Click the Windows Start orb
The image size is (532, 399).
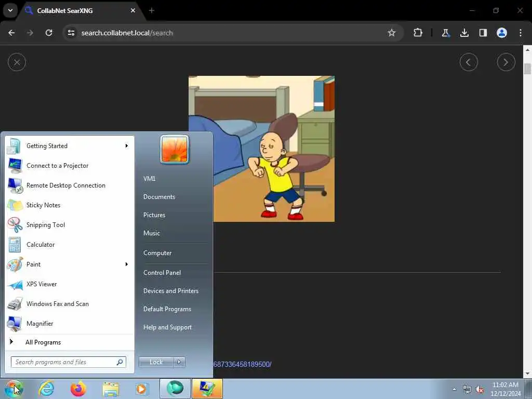(14, 389)
